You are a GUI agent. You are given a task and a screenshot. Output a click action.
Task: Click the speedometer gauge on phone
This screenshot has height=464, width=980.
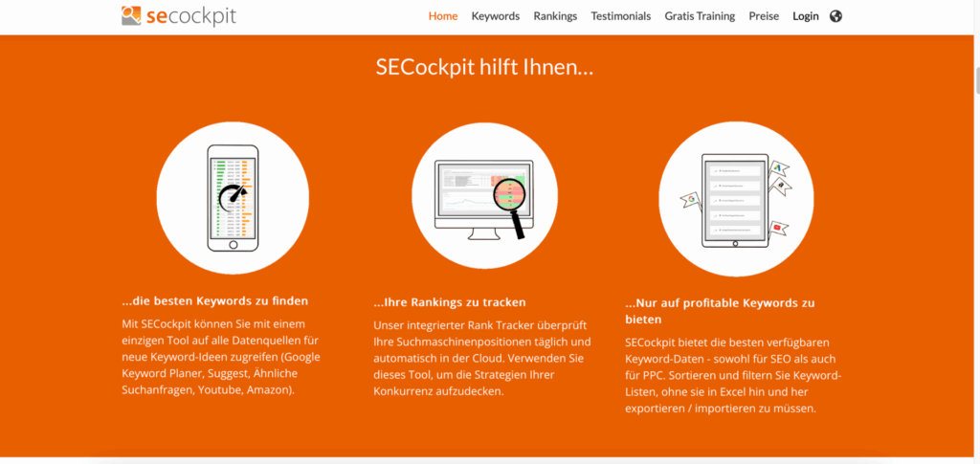(x=234, y=199)
